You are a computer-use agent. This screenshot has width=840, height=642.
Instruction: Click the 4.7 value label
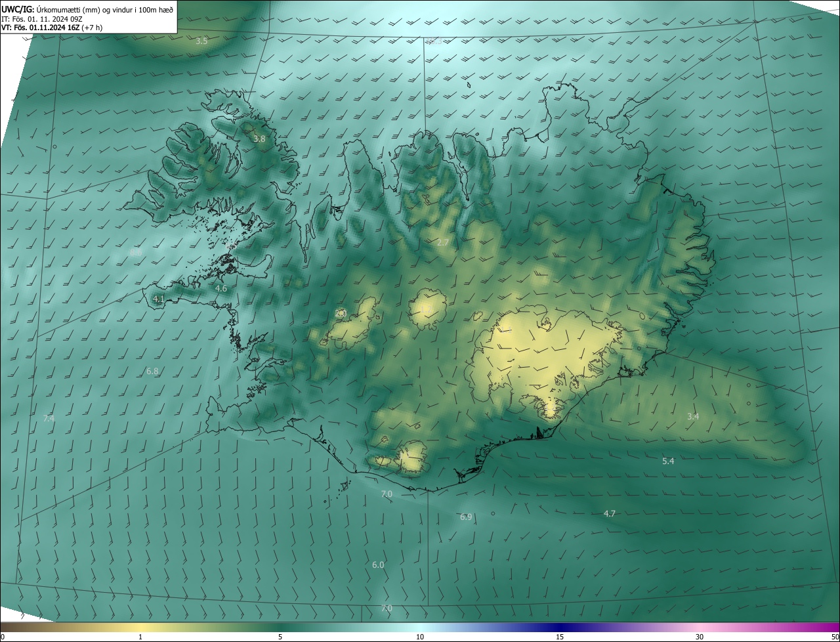[x=610, y=513]
